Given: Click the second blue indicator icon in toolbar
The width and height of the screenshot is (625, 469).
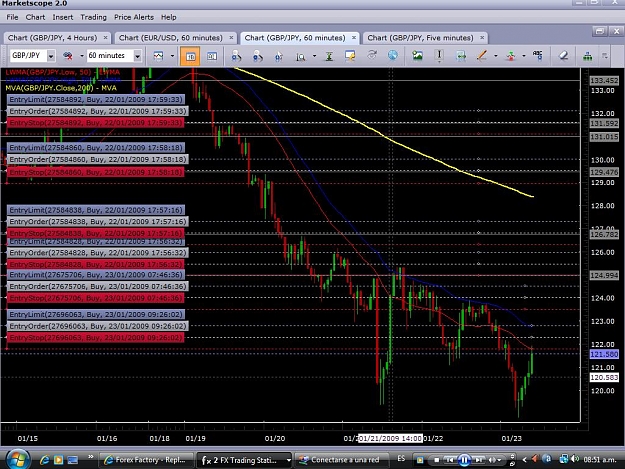Looking at the screenshot, I should pyautogui.click(x=258, y=56).
